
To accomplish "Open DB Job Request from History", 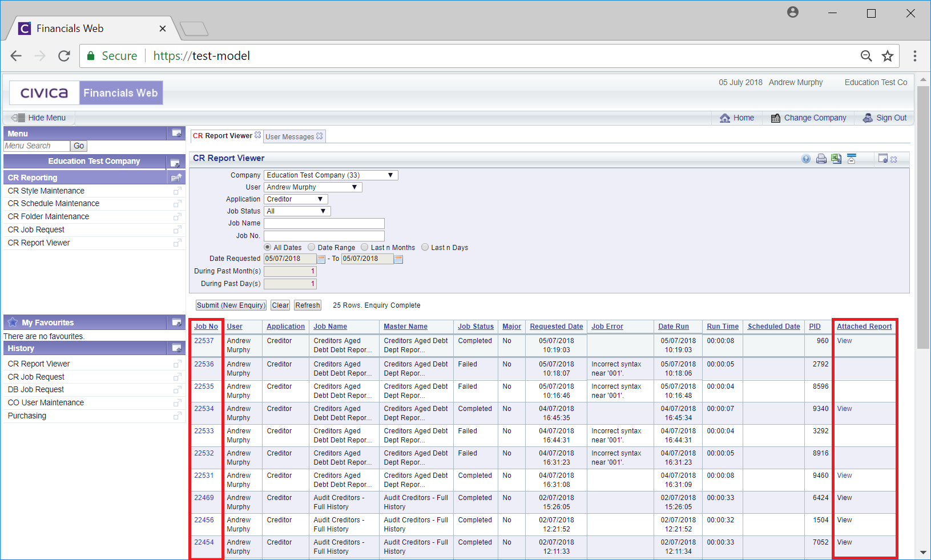I will tap(35, 389).
